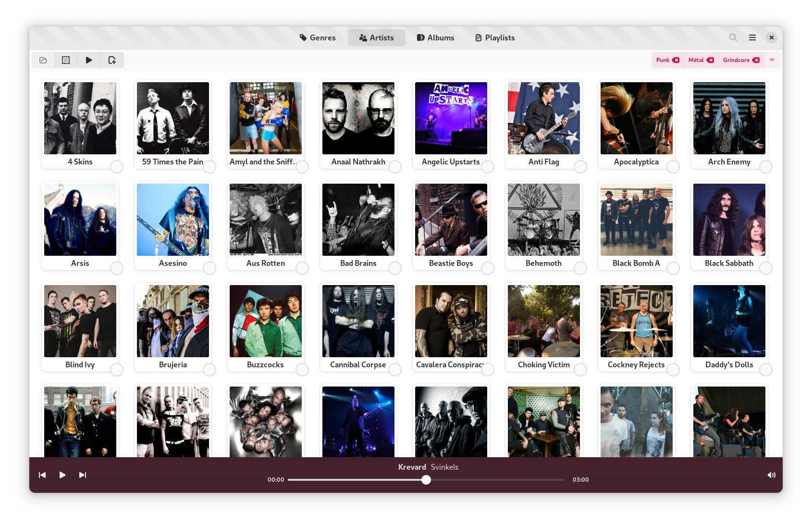Open the Black Bomb A thumbnail
Image resolution: width=812 pixels, height=525 pixels.
coord(637,220)
